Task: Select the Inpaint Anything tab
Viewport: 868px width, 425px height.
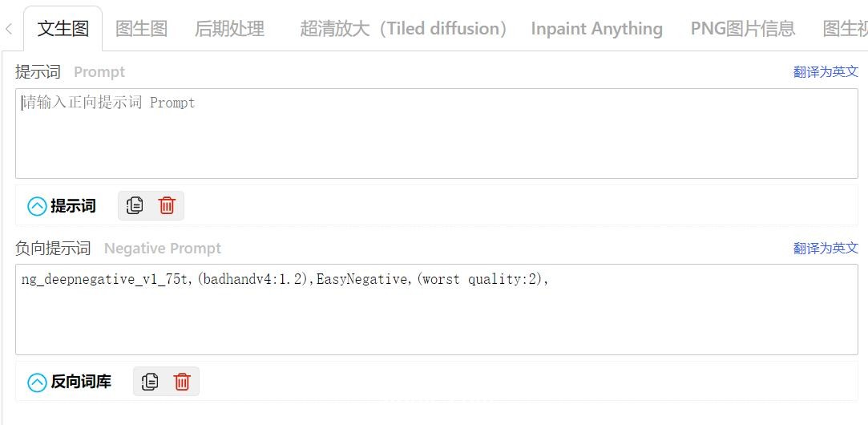Action: tap(596, 29)
